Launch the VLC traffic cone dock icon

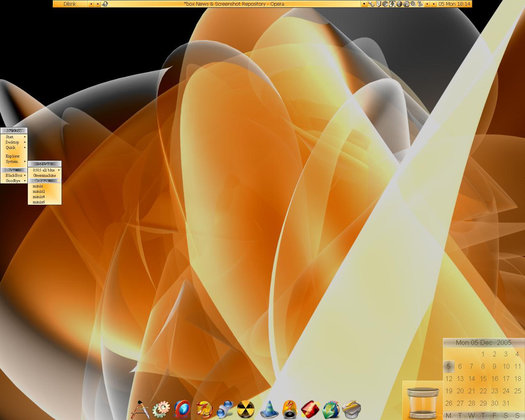(269, 409)
